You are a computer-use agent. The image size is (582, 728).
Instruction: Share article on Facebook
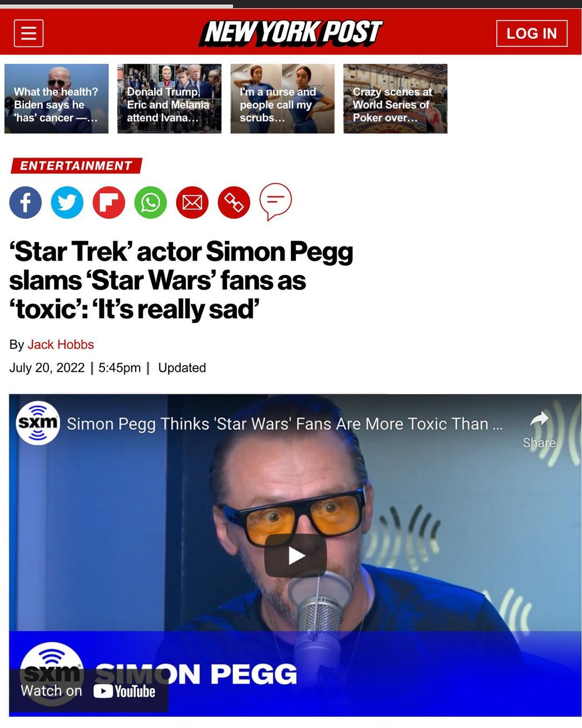25,203
